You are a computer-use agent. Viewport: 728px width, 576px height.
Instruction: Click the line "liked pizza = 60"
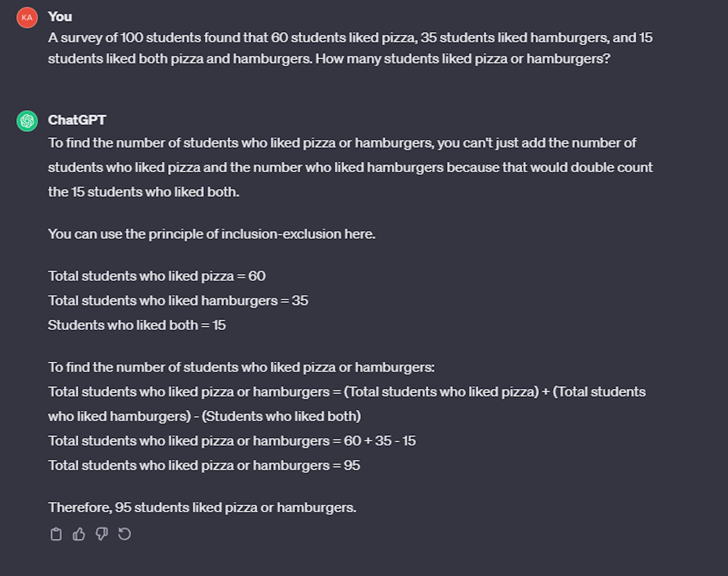(x=157, y=276)
